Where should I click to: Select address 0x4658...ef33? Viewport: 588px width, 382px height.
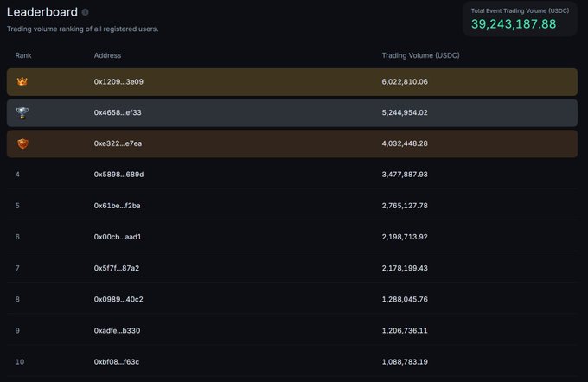[x=118, y=112]
